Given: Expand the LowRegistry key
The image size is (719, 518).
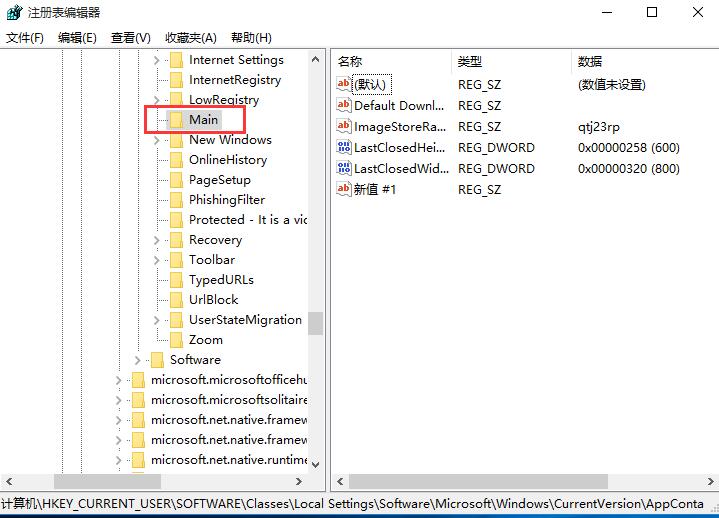Looking at the screenshot, I should [x=156, y=100].
